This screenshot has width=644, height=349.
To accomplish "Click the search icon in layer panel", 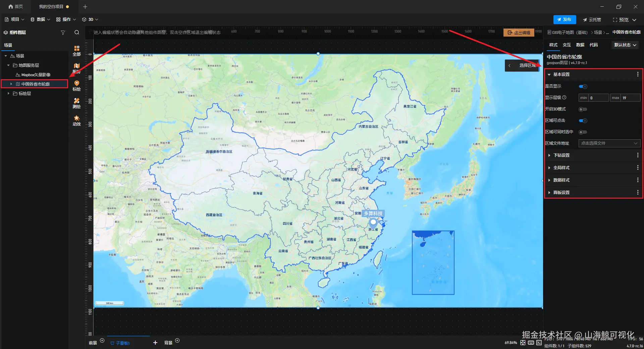I will (x=77, y=33).
